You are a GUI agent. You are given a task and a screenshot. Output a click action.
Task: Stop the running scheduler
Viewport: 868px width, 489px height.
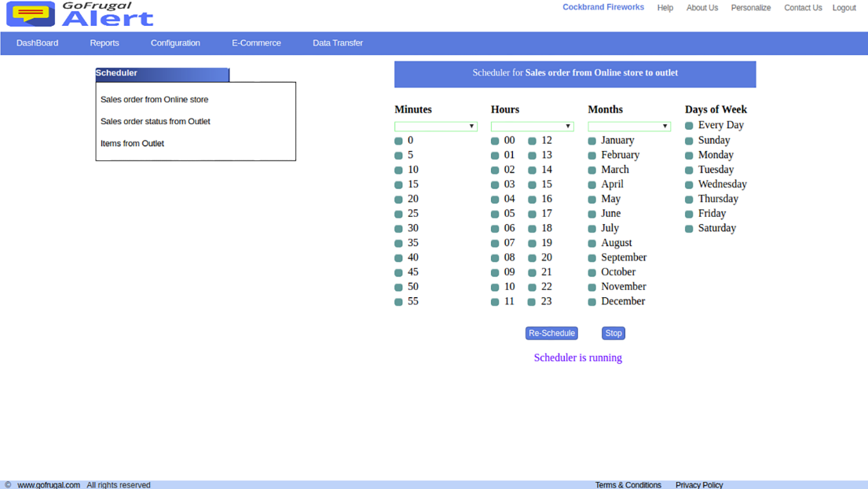coord(613,333)
